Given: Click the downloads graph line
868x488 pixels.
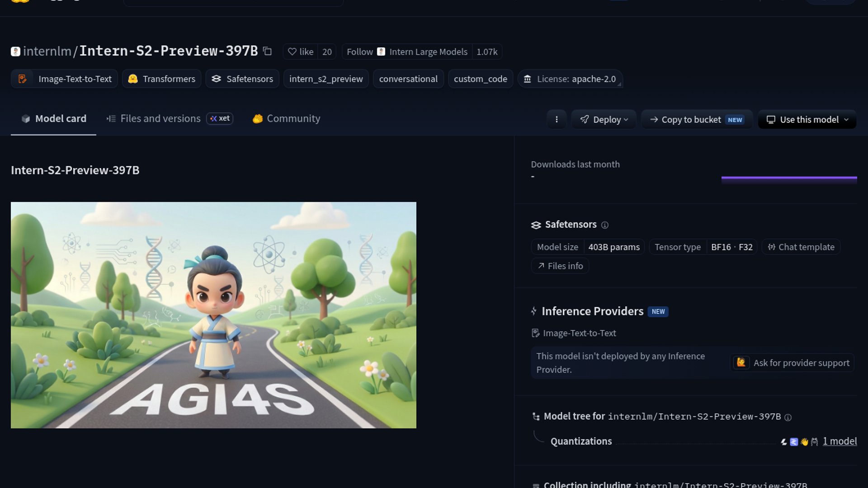Looking at the screenshot, I should [789, 178].
